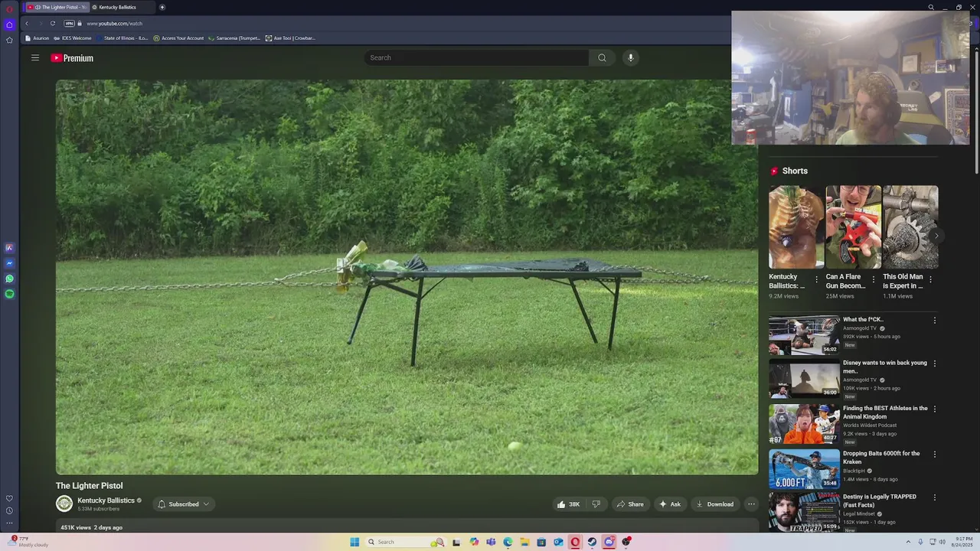
Task: Open Opera sidebar history clock icon
Action: tap(9, 510)
